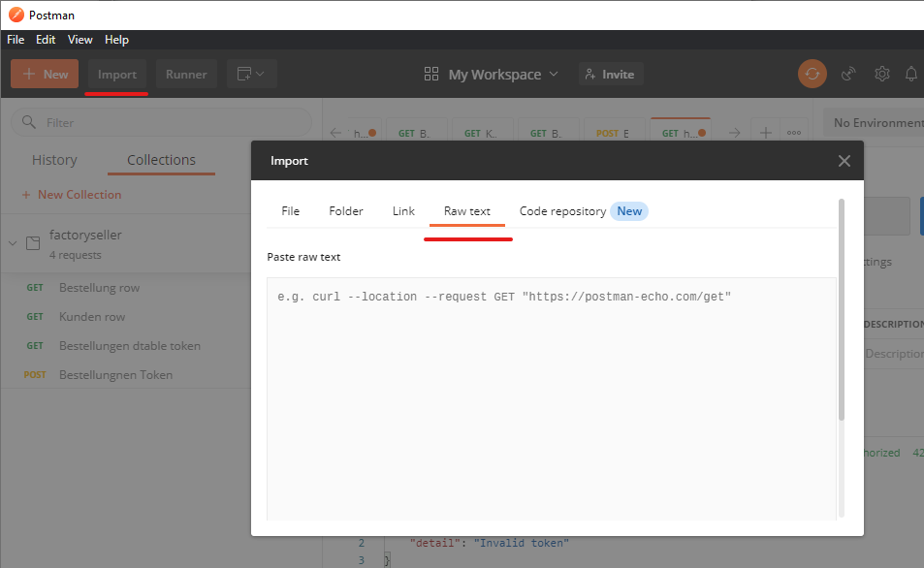Switch to the File tab in Import
Viewport: 924px width, 568px height.
[291, 211]
